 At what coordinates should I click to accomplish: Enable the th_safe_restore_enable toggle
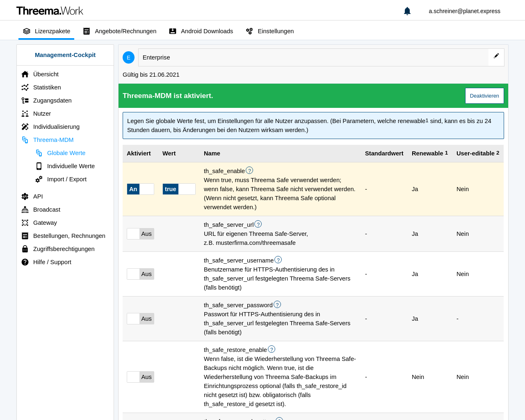pyautogui.click(x=140, y=377)
